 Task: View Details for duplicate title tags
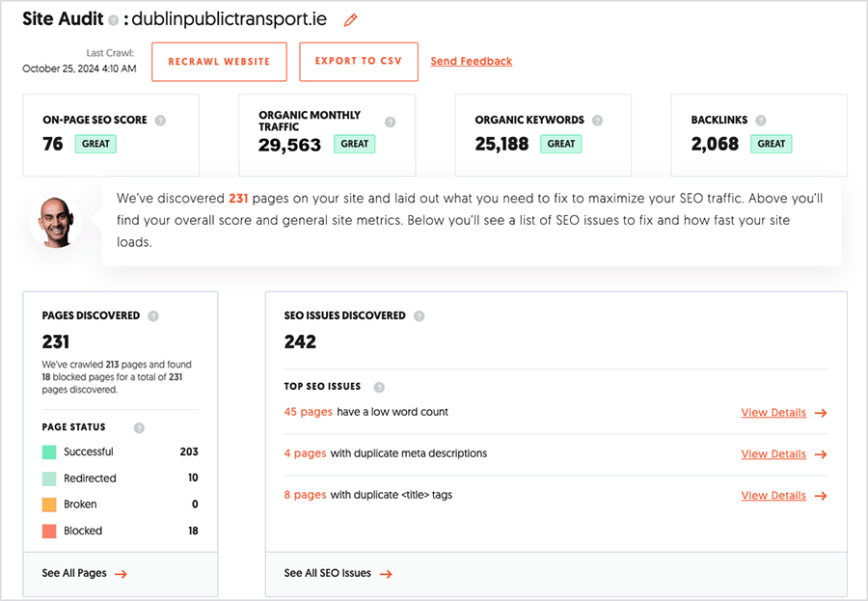coord(773,496)
